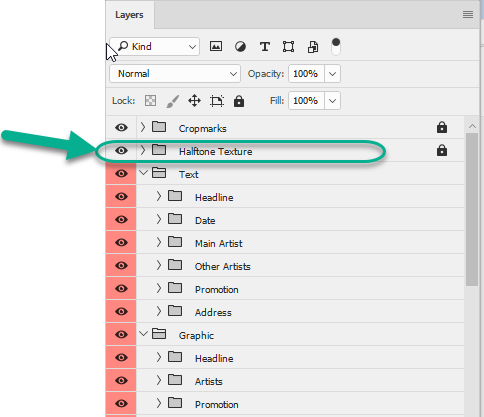Hide the Cropmarks group visibility

121,127
